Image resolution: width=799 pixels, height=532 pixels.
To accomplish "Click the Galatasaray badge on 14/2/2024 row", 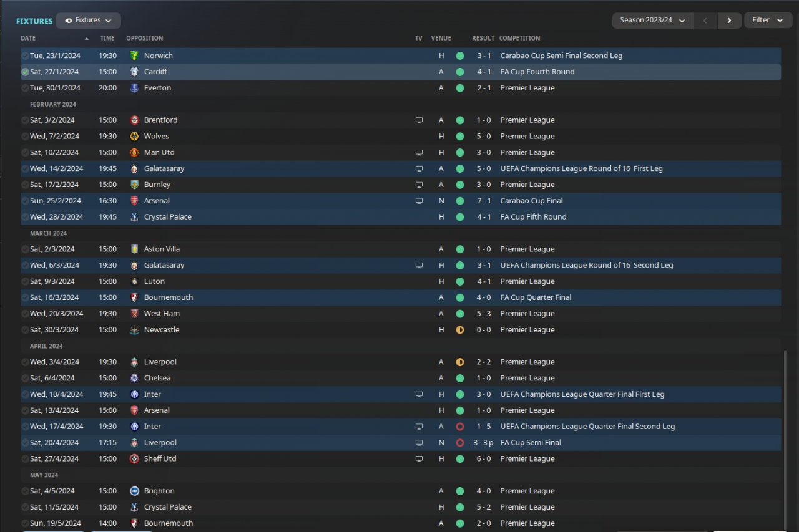I will coord(134,168).
